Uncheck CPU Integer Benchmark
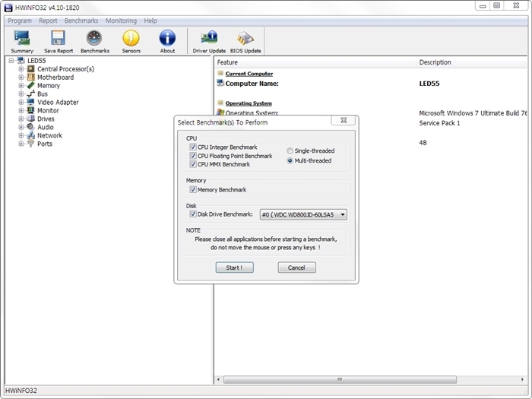532x399 pixels. click(x=193, y=147)
